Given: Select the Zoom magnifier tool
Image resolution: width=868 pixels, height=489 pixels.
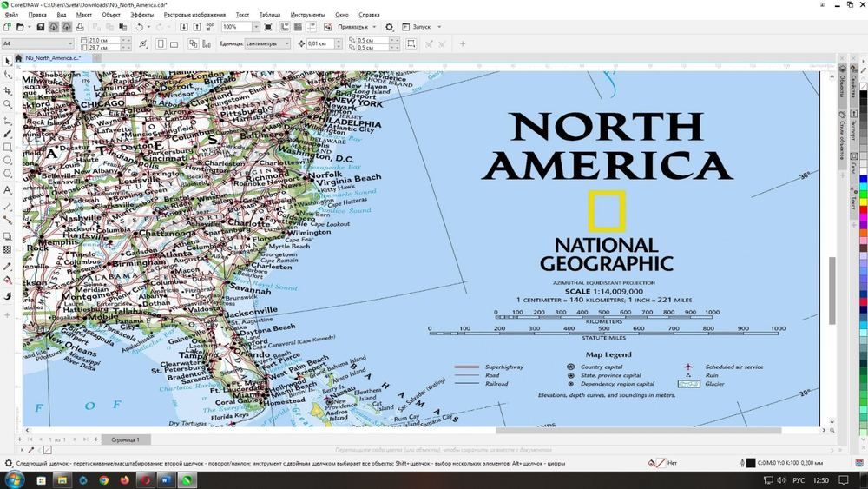Looking at the screenshot, I should [7, 104].
